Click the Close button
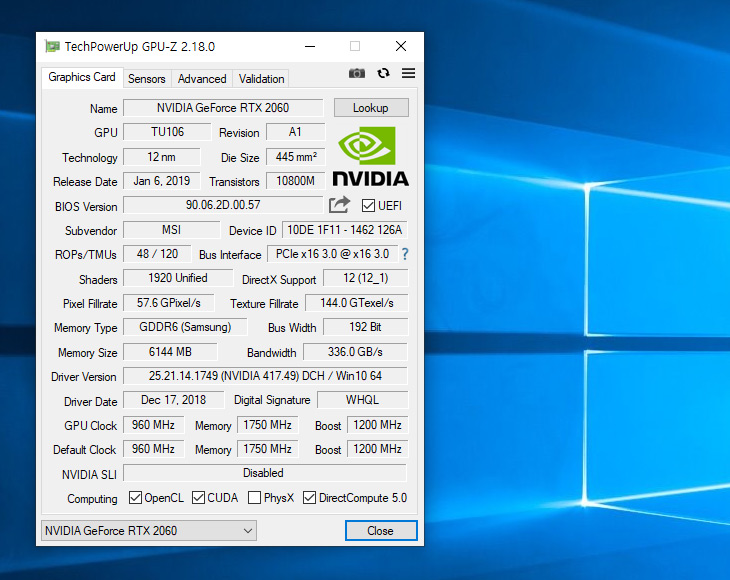 tap(381, 531)
